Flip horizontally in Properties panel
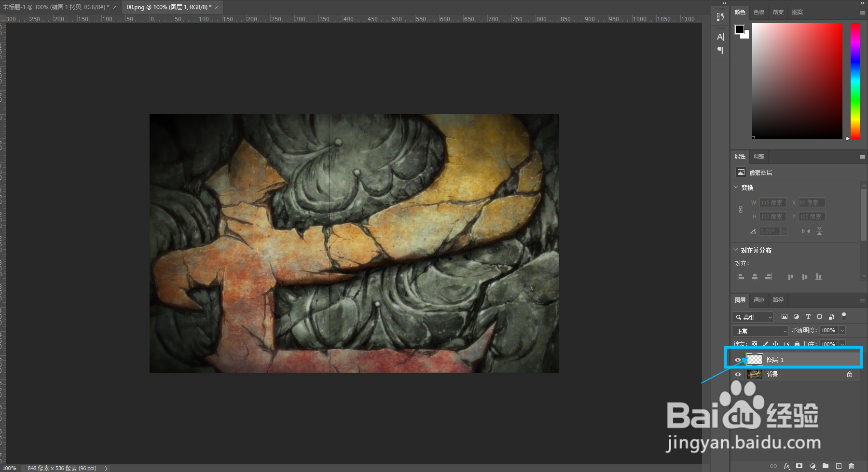 pyautogui.click(x=806, y=231)
